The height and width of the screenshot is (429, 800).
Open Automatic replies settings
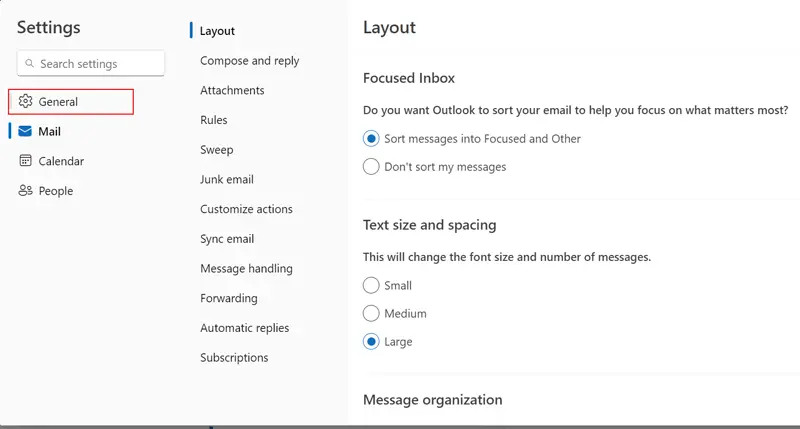click(x=244, y=328)
